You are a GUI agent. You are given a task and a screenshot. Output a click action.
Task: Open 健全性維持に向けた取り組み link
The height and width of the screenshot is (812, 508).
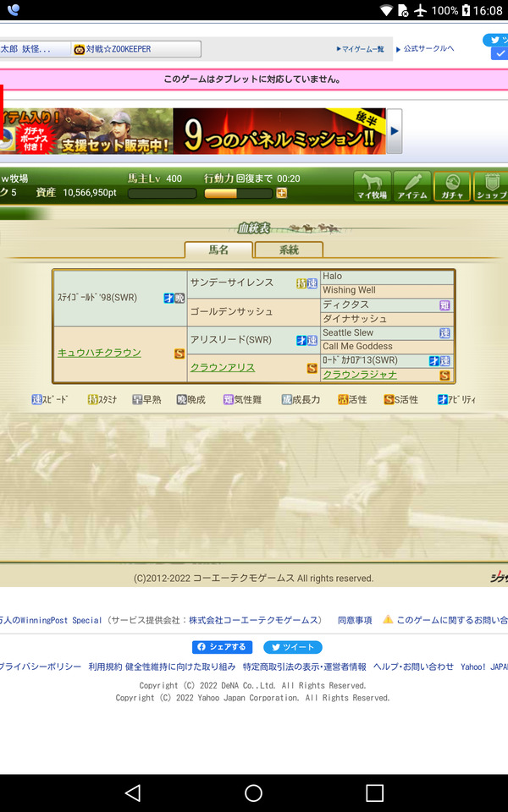[x=180, y=667]
